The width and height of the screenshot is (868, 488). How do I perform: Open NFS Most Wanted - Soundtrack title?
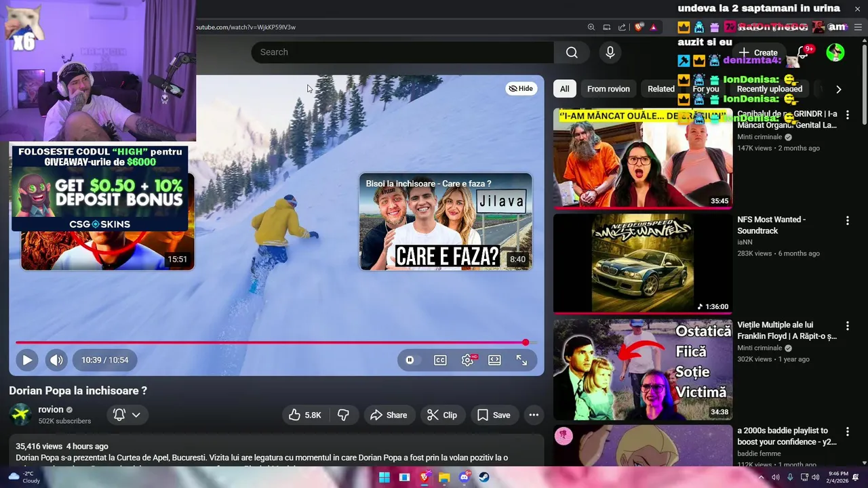coord(772,225)
